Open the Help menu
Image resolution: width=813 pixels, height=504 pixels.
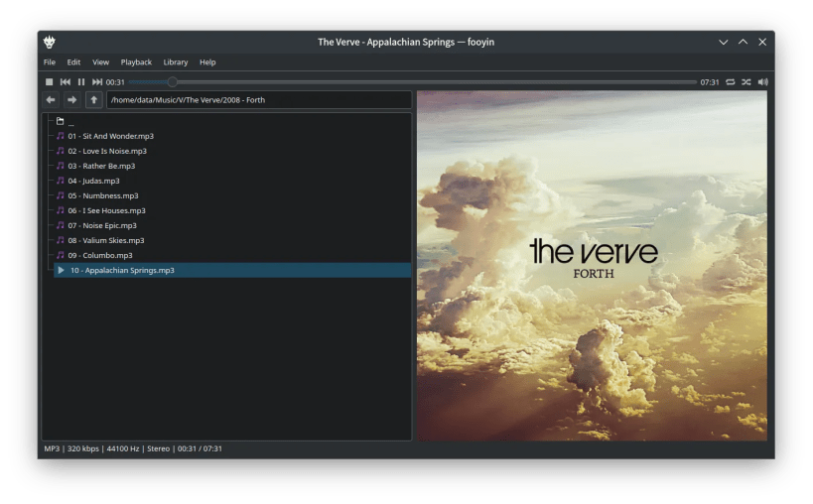coord(207,63)
